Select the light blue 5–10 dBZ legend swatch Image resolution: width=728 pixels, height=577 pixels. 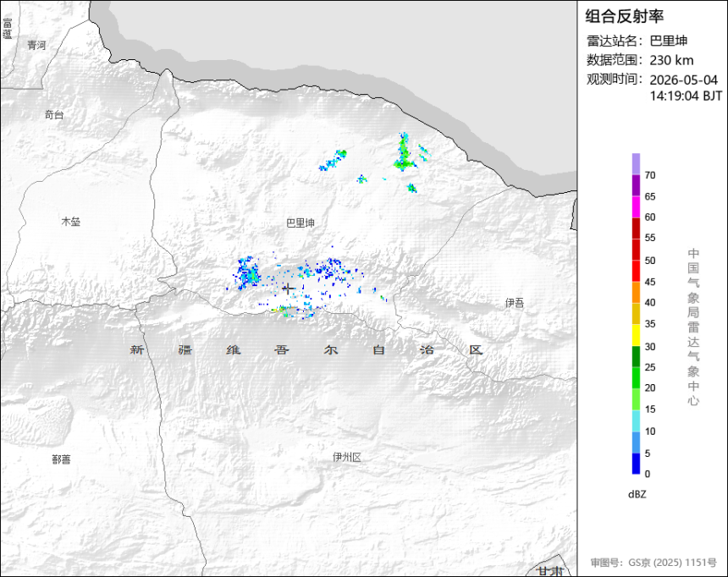click(636, 442)
